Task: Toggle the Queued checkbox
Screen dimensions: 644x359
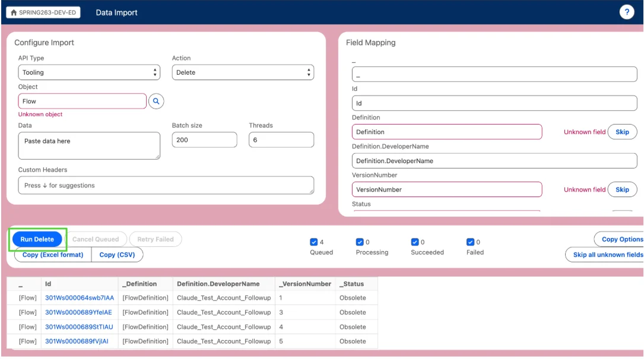Action: 314,242
